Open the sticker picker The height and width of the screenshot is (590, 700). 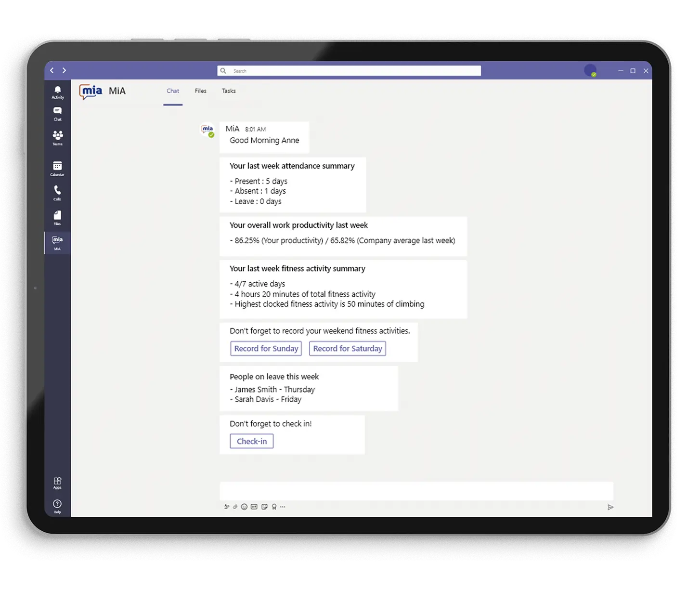(x=264, y=507)
